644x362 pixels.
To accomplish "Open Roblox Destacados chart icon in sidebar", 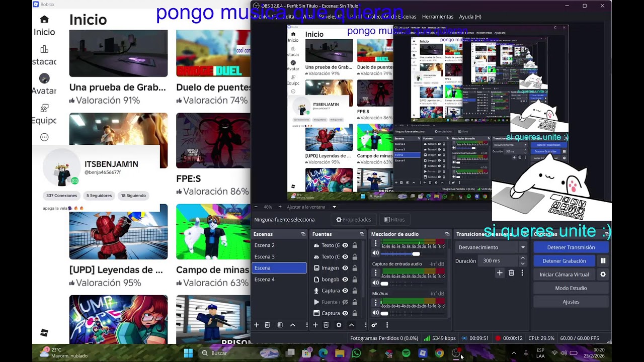I will pos(44,49).
